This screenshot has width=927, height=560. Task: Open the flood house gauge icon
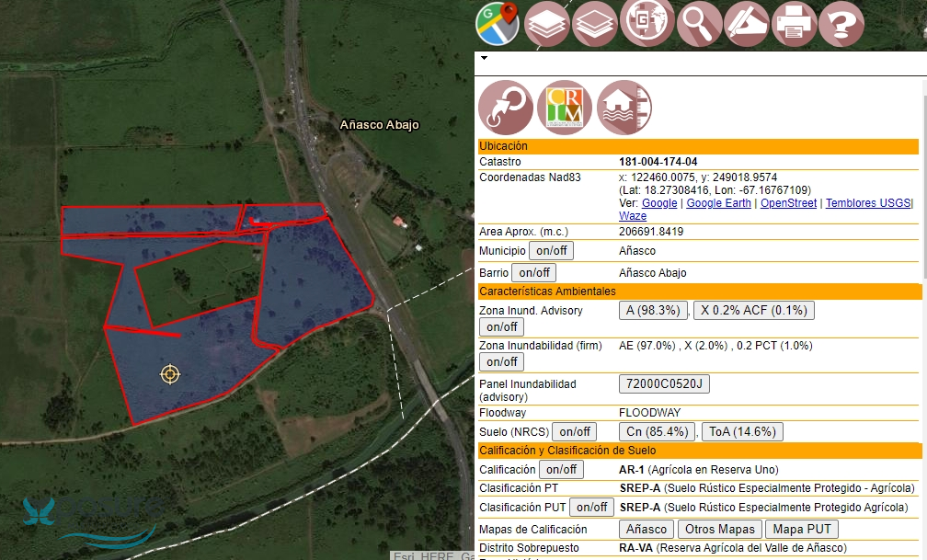[624, 108]
